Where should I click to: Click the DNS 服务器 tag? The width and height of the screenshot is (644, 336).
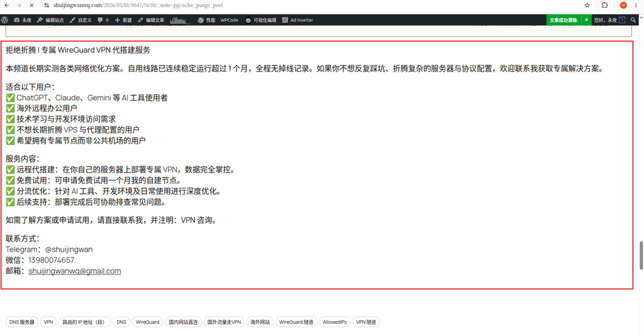[x=22, y=322]
